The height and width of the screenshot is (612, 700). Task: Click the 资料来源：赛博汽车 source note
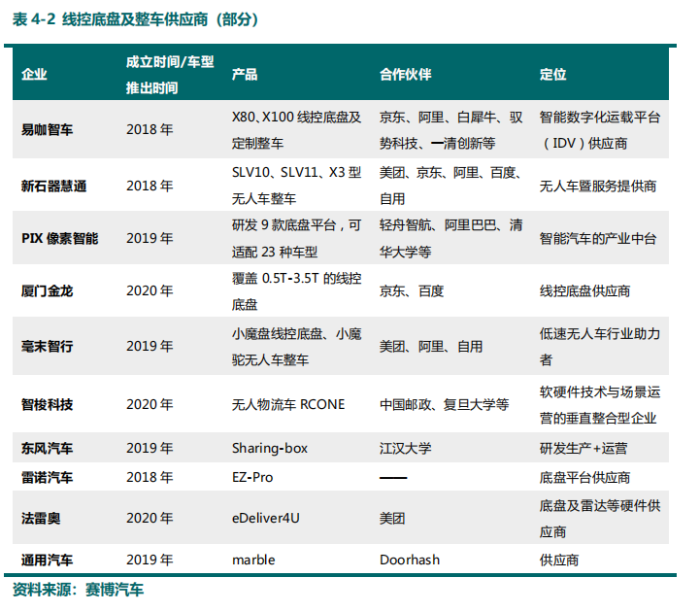click(78, 590)
